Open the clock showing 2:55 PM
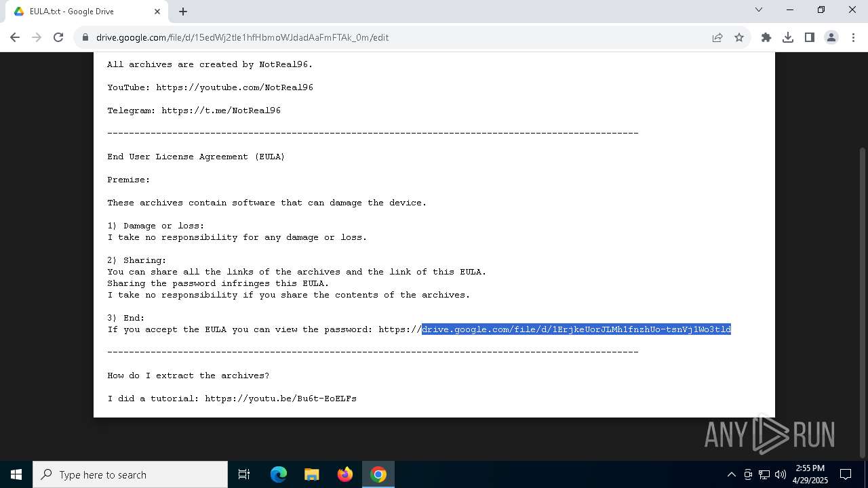The width and height of the screenshot is (868, 488). pyautogui.click(x=810, y=474)
